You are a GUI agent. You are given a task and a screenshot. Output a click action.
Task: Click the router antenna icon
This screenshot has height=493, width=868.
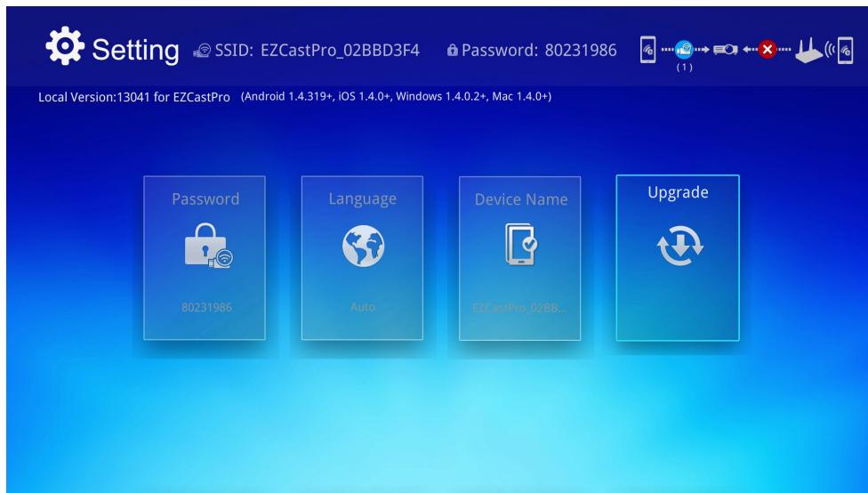[x=808, y=51]
